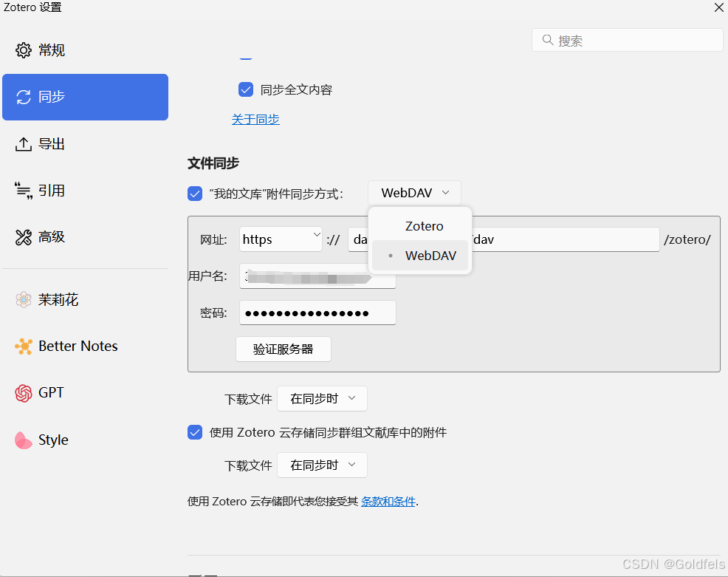The image size is (728, 577).
Task: Click the 密码 password field
Action: click(x=317, y=313)
